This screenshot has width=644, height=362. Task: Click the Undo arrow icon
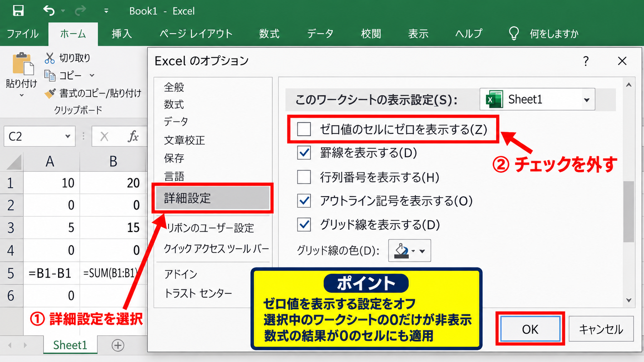[49, 10]
